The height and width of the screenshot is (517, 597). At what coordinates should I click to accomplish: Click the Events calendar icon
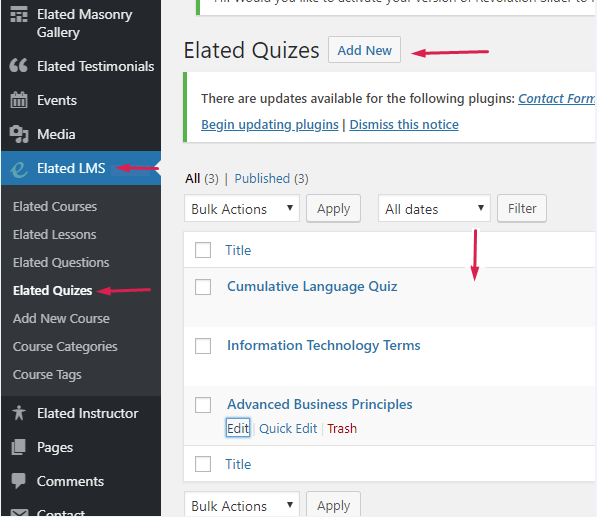(x=19, y=100)
